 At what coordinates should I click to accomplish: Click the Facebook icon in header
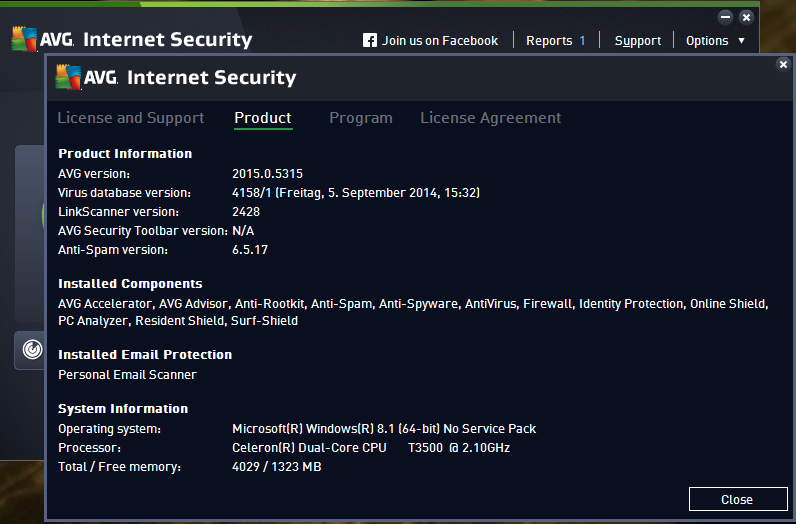pyautogui.click(x=370, y=41)
